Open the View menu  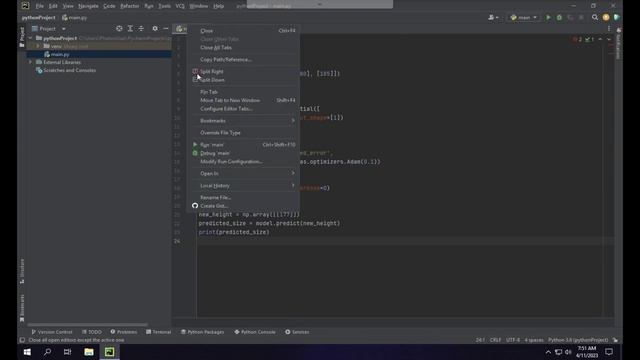pos(68,6)
